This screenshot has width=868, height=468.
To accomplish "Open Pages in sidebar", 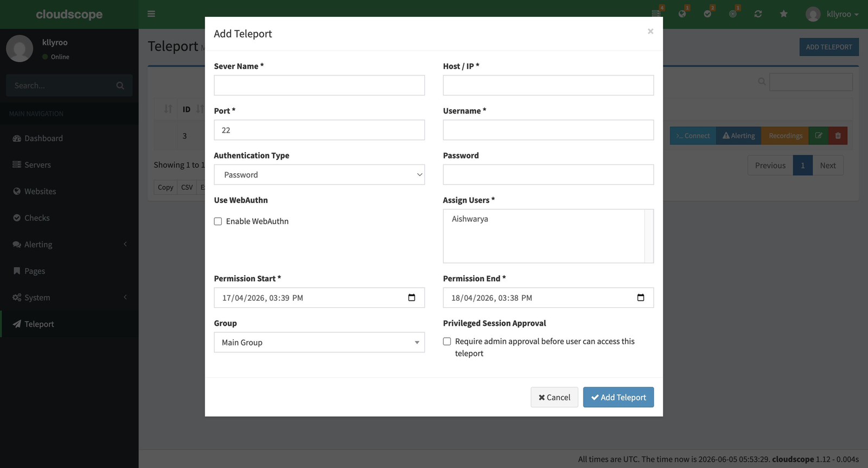I will click(69, 271).
